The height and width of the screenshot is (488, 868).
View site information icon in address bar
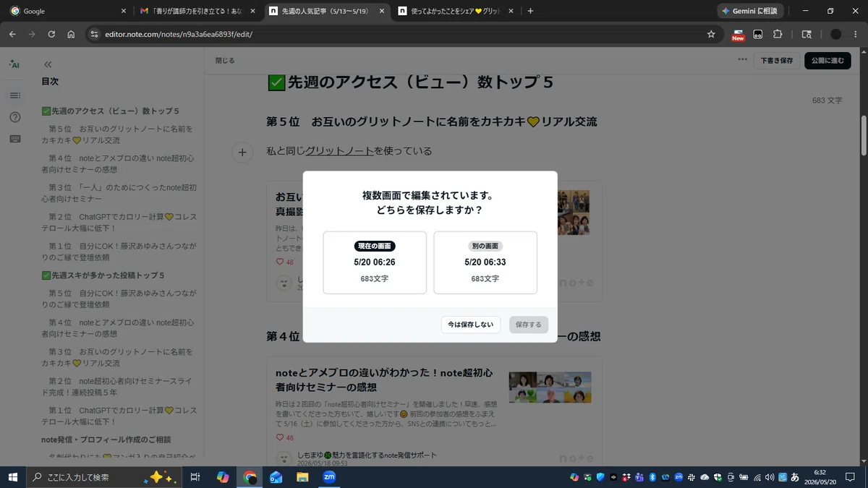(93, 34)
